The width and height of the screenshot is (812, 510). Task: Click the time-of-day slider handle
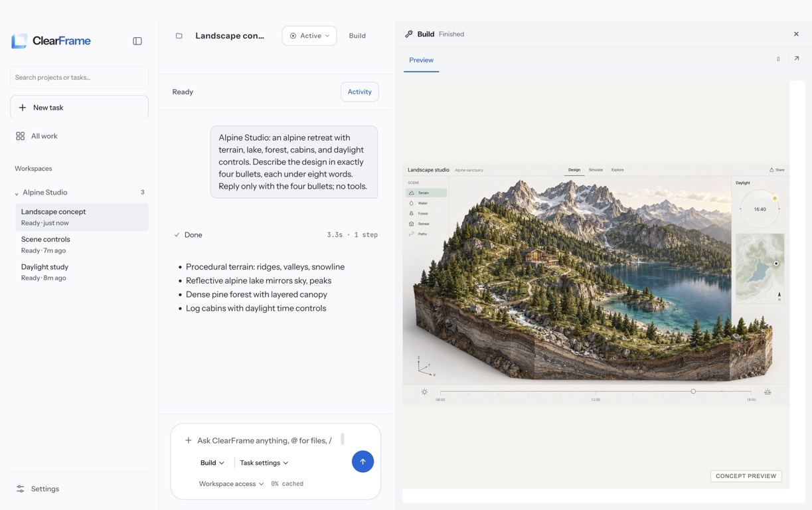point(693,391)
